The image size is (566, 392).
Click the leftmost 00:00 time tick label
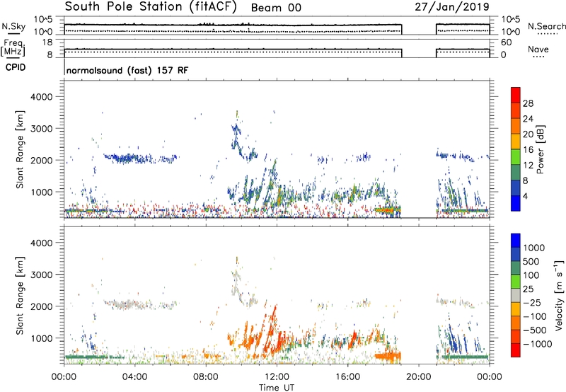click(64, 377)
